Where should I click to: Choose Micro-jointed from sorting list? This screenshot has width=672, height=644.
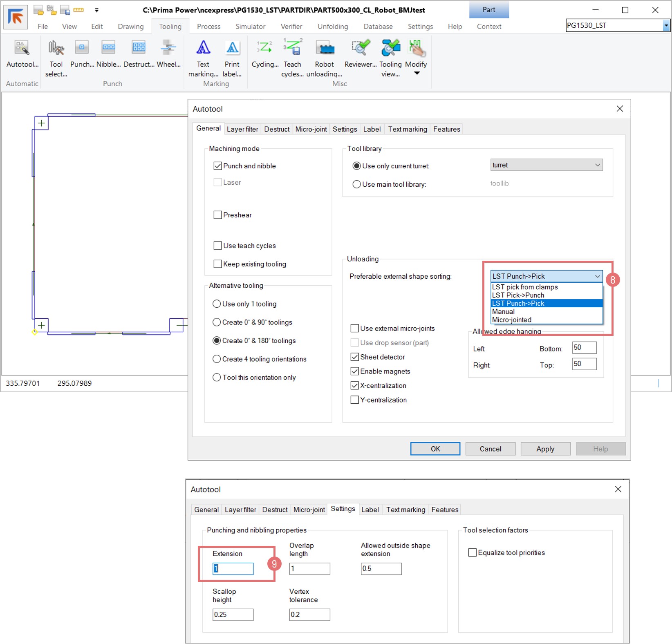[512, 320]
